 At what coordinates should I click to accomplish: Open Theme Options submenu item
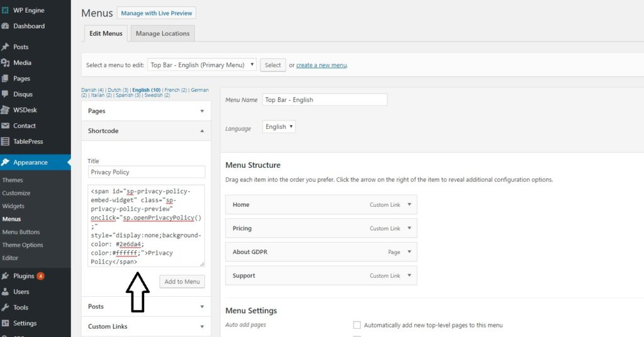pyautogui.click(x=23, y=245)
